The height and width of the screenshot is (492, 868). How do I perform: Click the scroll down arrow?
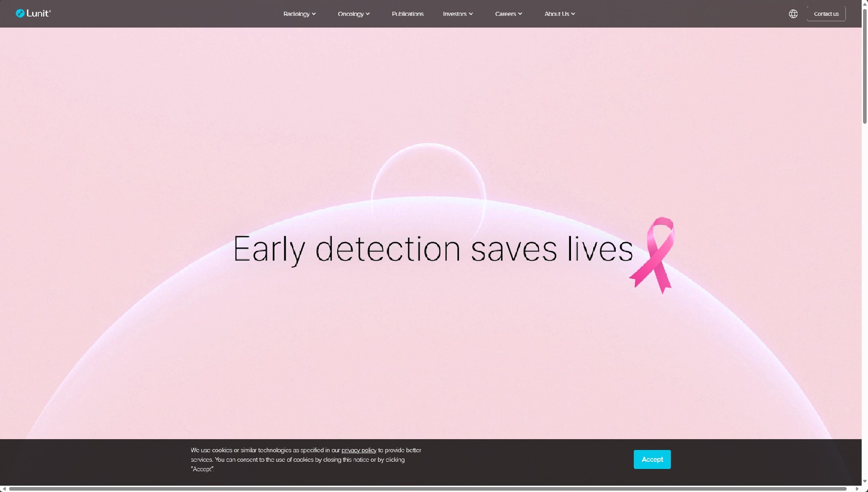pos(864,482)
